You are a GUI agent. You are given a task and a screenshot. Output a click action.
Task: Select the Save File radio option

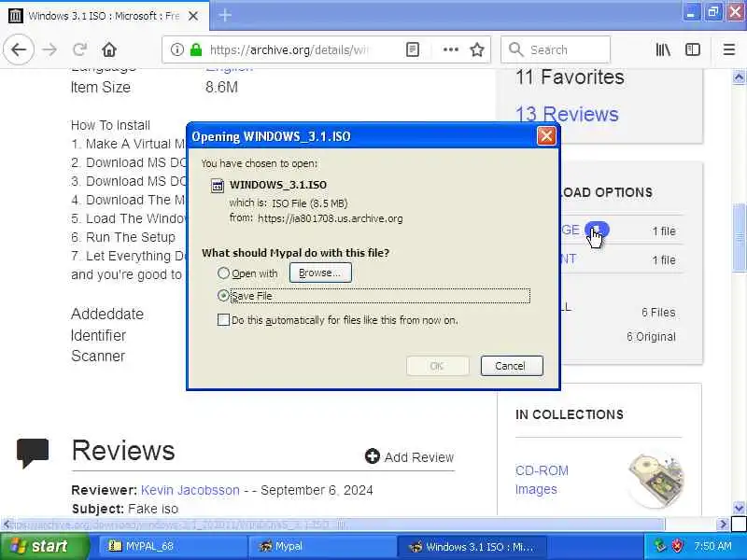click(223, 296)
